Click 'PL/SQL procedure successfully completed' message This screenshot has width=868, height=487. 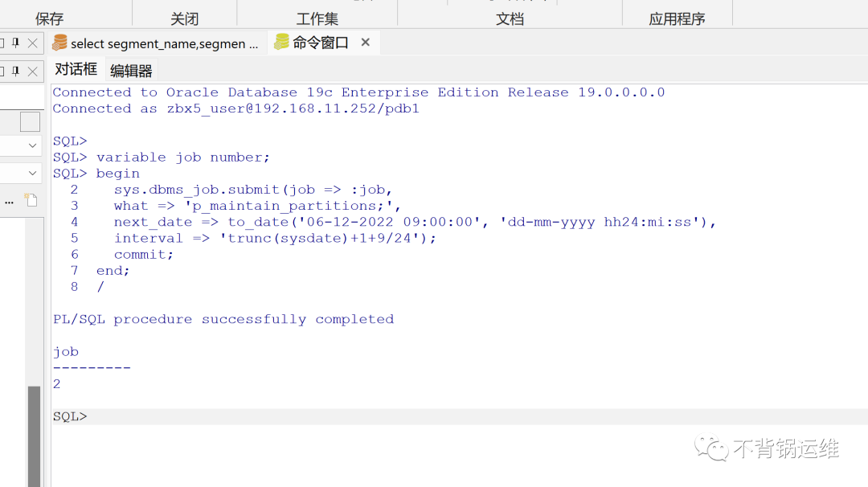point(223,319)
